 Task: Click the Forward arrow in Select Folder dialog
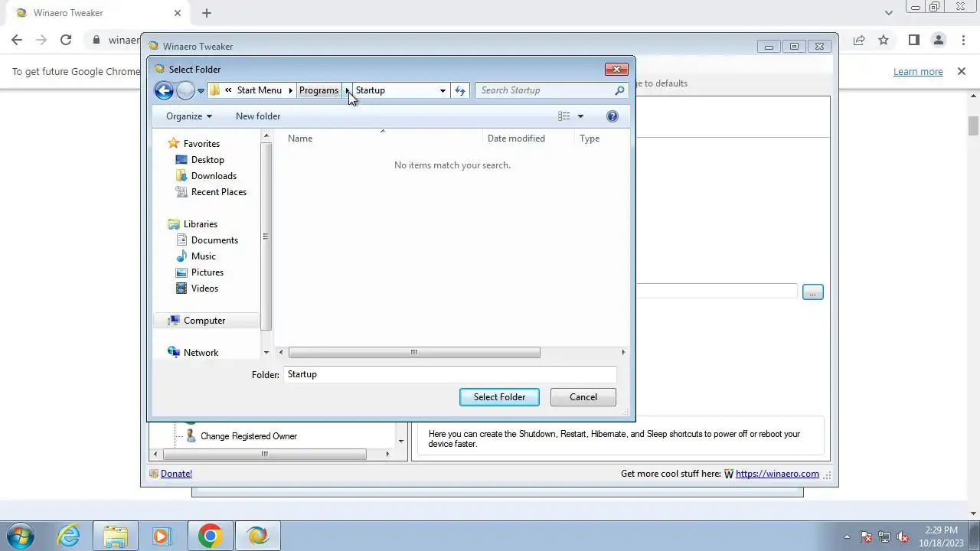[185, 90]
